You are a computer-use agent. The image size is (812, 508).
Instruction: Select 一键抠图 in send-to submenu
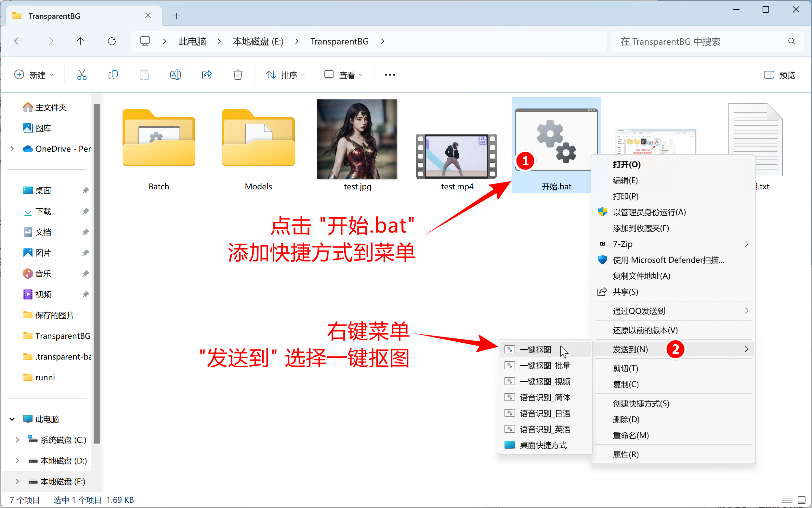pos(545,349)
